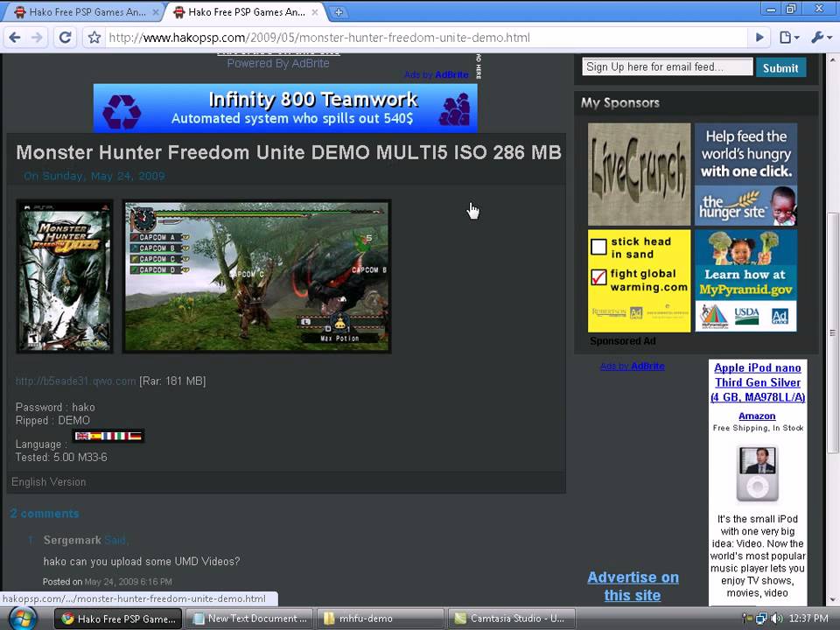Open the wrench customize menu
Screen dimensions: 840x630
click(821, 38)
